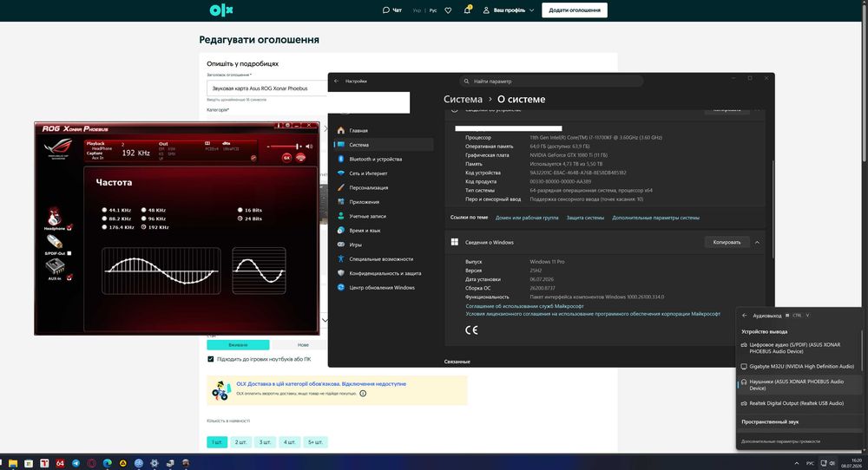The width and height of the screenshot is (868, 470).
Task: Click the AIDA64 icon in the taskbar
Action: 60,463
